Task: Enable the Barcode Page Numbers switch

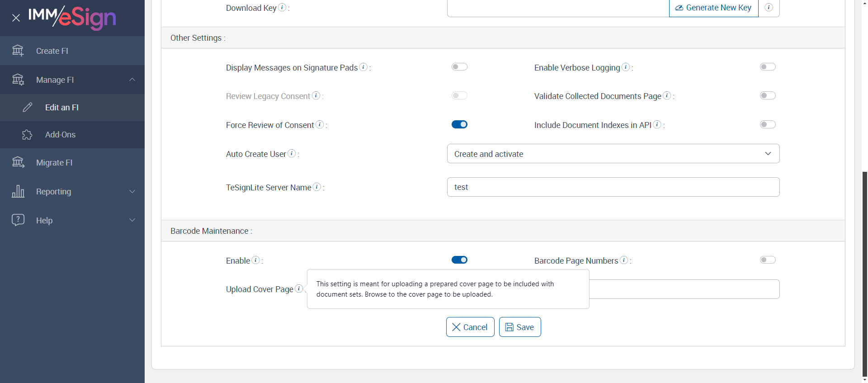Action: (768, 260)
